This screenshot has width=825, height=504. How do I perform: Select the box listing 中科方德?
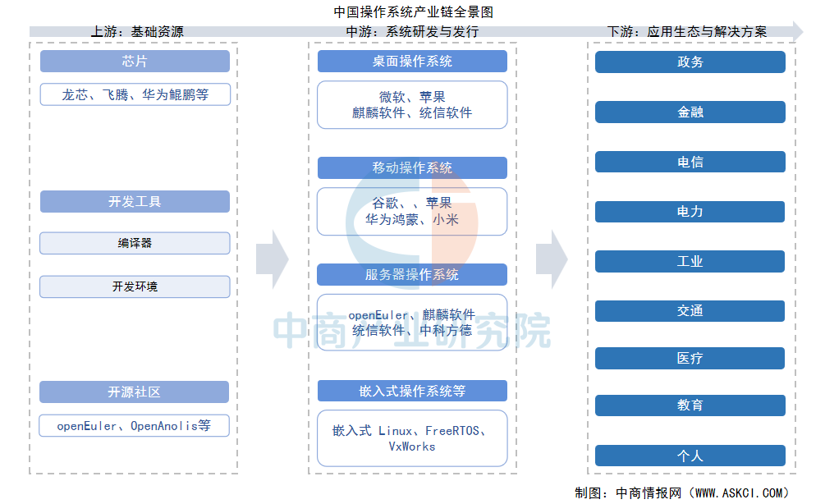(x=412, y=323)
